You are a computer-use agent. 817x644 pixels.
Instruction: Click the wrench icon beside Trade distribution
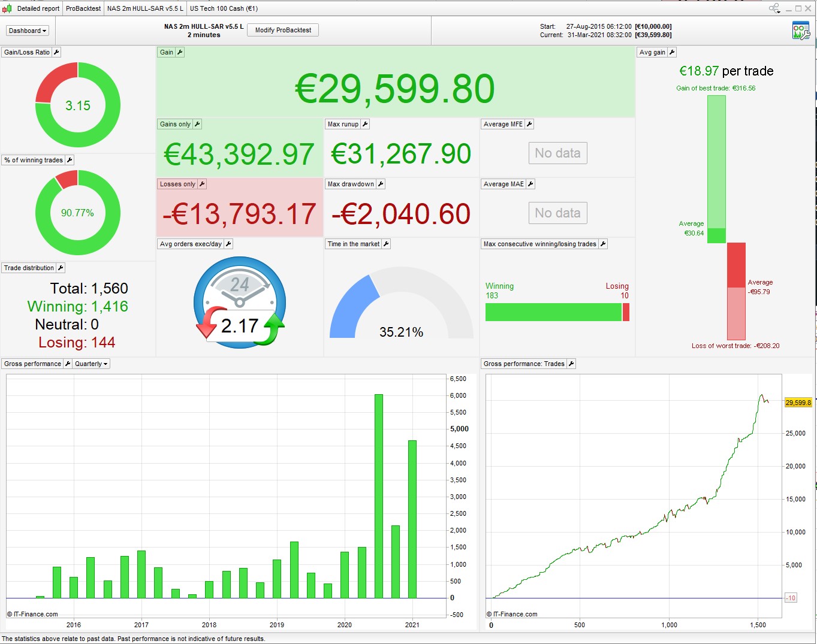tap(61, 268)
